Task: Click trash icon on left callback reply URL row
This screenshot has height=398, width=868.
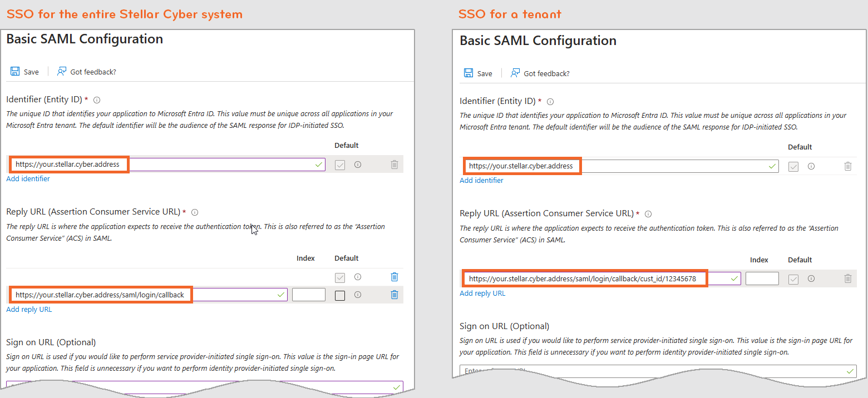Action: (394, 295)
